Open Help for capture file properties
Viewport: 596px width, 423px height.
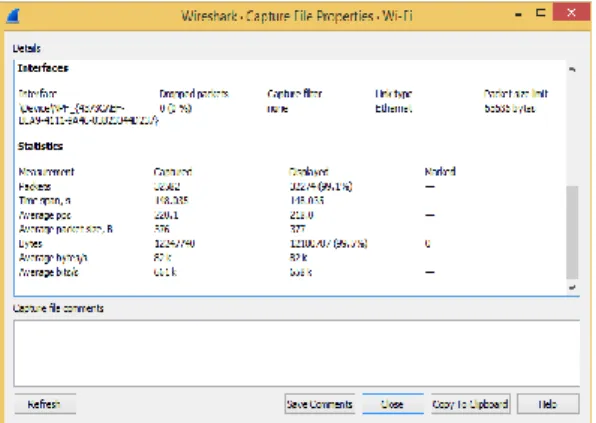548,404
